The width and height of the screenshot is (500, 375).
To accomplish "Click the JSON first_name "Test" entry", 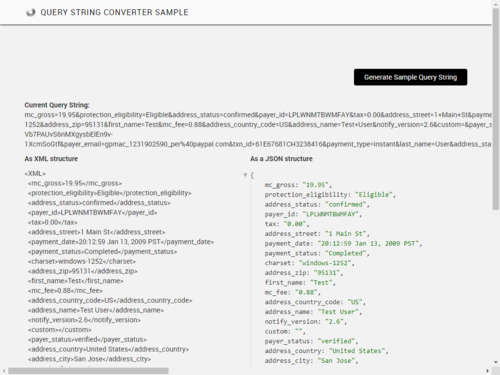I will click(x=300, y=283).
